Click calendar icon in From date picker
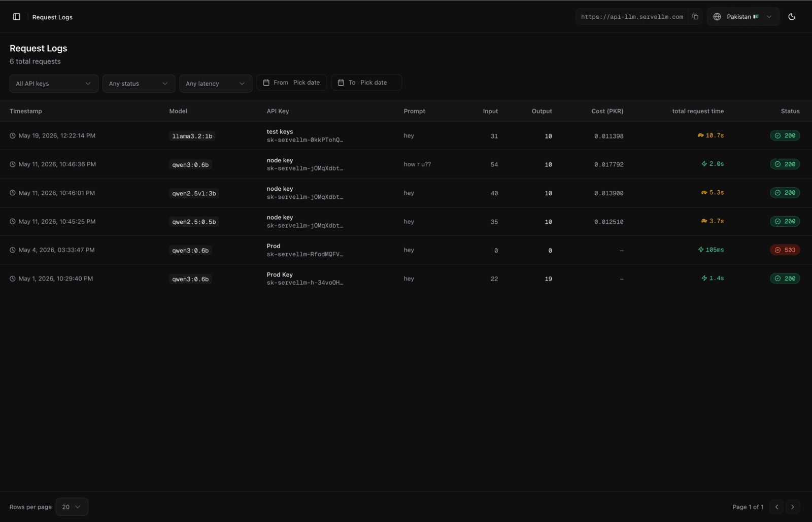This screenshot has width=812, height=522. [x=266, y=83]
